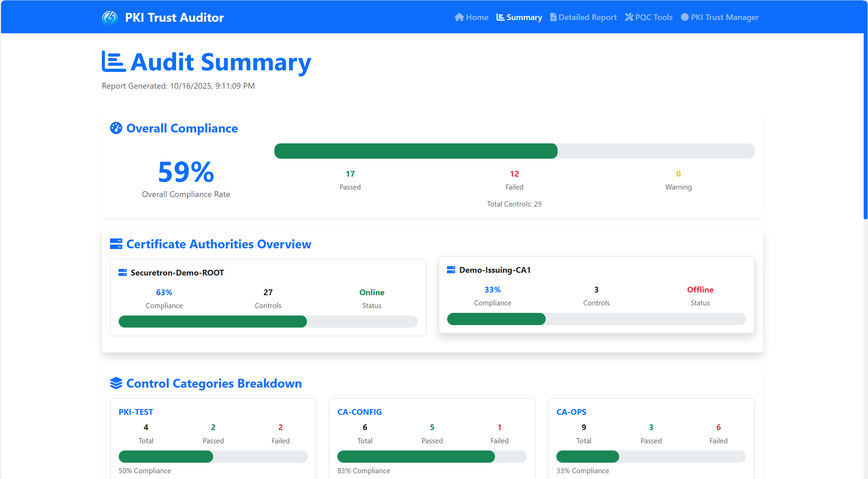
Task: Click the 63% compliance value
Action: point(164,292)
